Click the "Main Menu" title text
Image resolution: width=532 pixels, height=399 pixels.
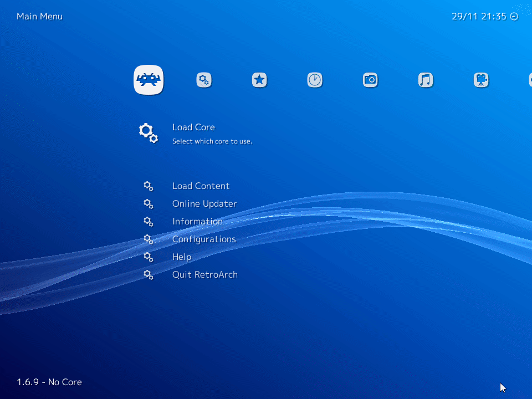coord(40,16)
